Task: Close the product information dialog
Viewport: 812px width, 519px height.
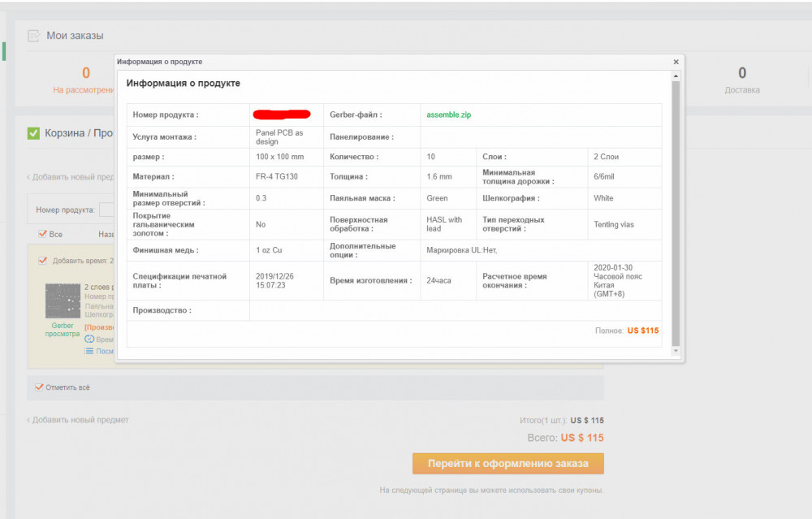Action: tap(676, 62)
